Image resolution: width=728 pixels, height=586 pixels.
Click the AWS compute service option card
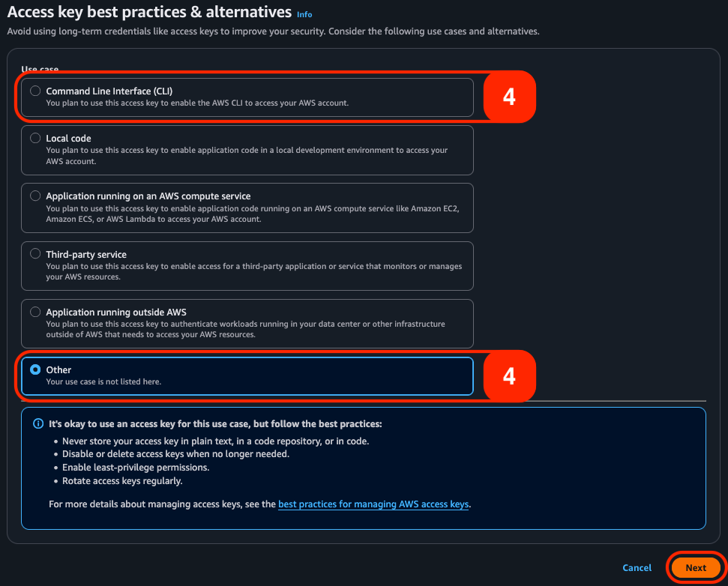247,208
